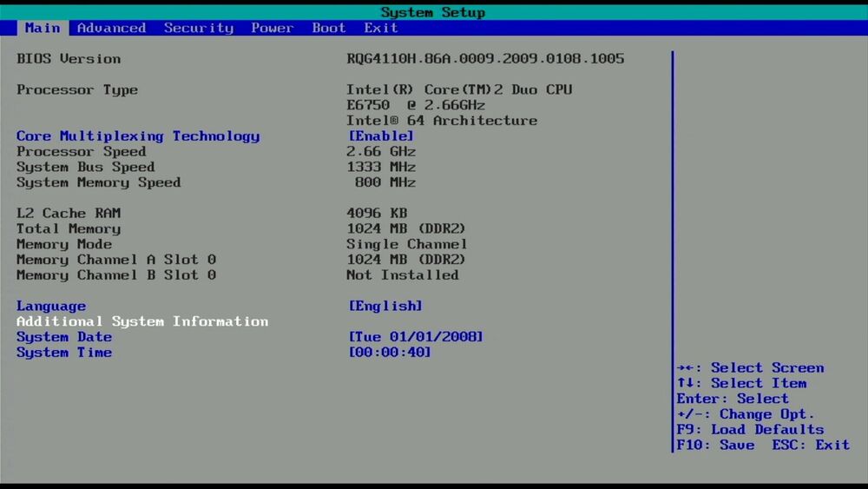Click the L2 Cache RAM label
The image size is (868, 489).
(68, 213)
